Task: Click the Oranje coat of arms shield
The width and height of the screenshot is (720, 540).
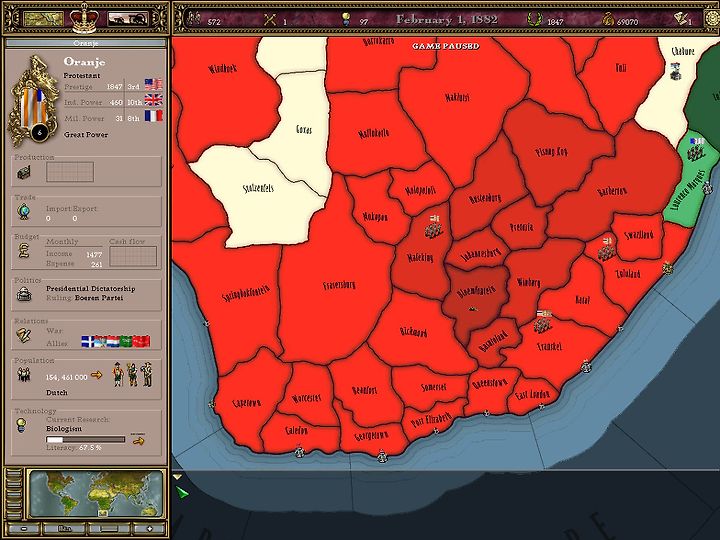Action: pos(34,107)
